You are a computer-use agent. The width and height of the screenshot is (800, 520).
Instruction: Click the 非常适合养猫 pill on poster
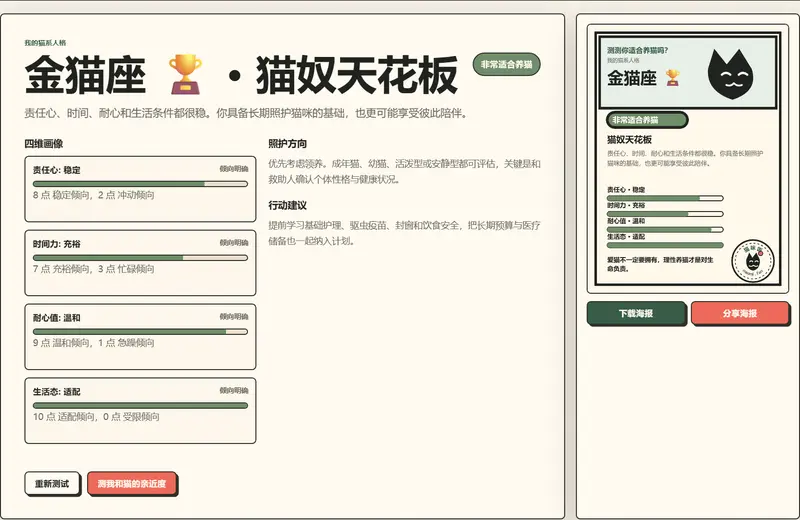tap(646, 120)
